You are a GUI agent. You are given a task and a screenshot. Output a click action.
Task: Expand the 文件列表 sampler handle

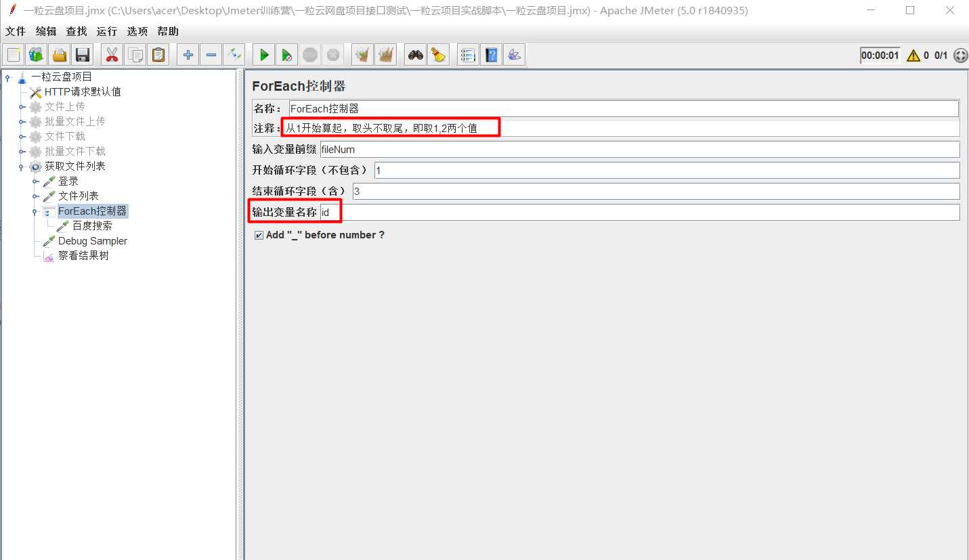[x=35, y=196]
